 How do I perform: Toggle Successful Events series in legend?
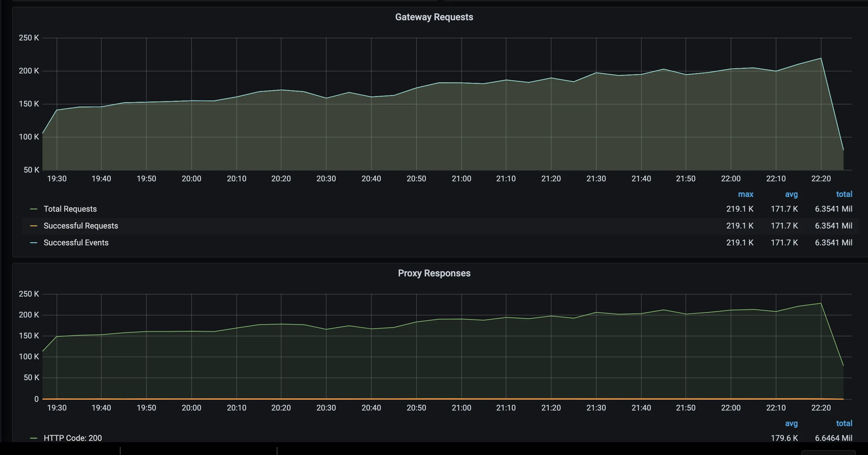click(x=76, y=243)
